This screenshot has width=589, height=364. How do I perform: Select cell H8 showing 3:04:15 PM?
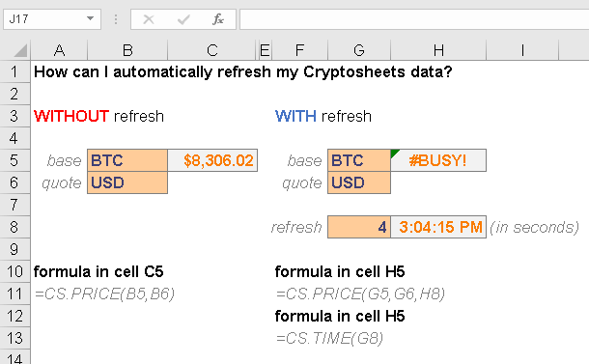coord(438,227)
